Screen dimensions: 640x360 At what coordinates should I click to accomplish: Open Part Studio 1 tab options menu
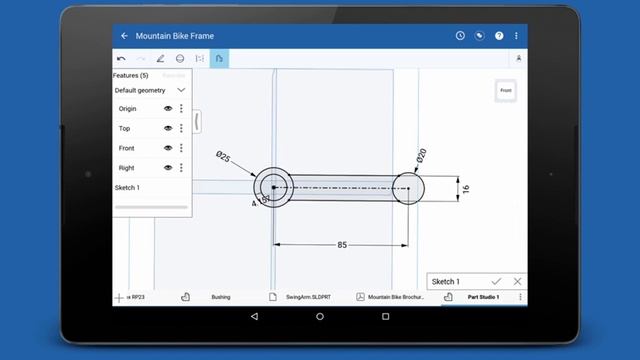(x=520, y=297)
